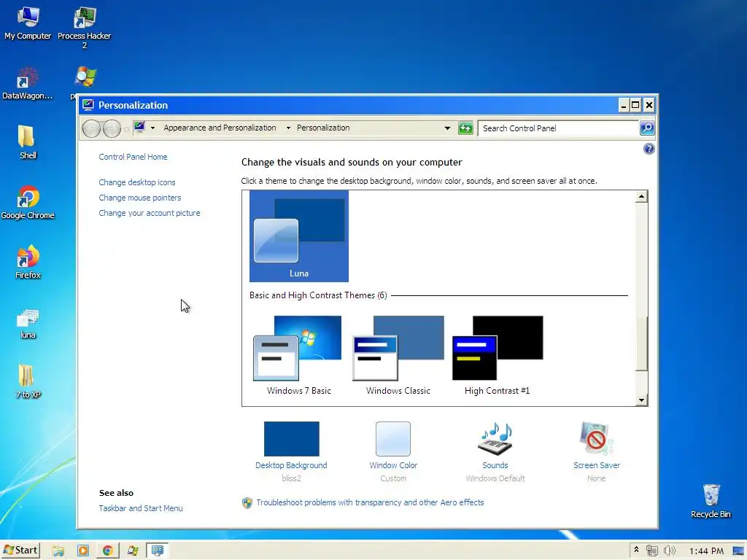
Task: Click the Personalization breadcrumb
Action: [323, 128]
